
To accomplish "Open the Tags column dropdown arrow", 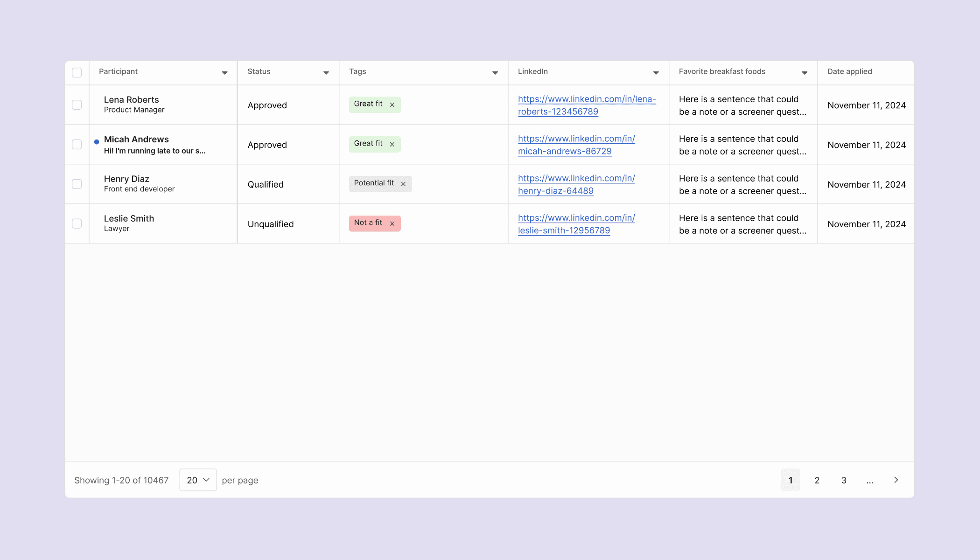I will pyautogui.click(x=495, y=73).
